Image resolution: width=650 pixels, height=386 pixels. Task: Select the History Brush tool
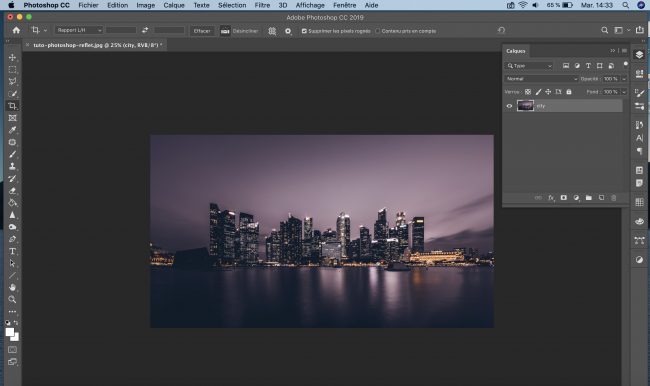pyautogui.click(x=12, y=179)
